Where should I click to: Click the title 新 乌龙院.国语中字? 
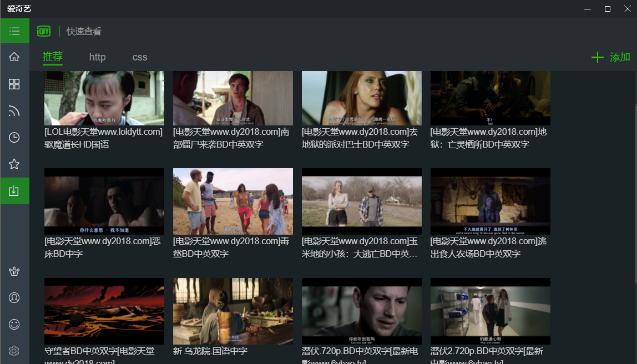pos(210,351)
